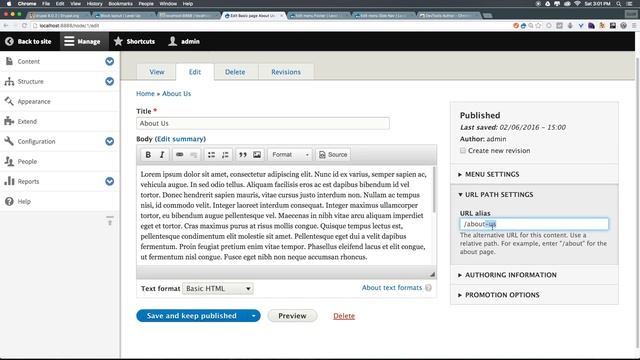The width and height of the screenshot is (640, 360).
Task: Expand the Menu Settings section
Action: [x=492, y=174]
